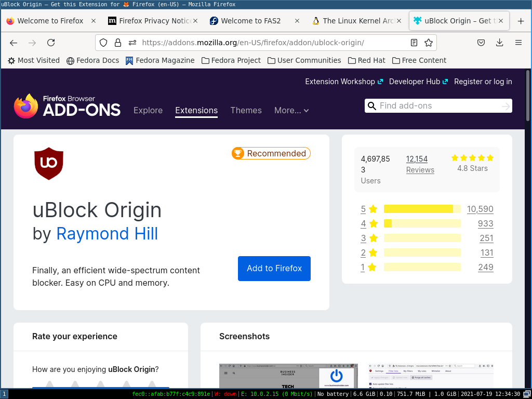Open the Fedora Docs bookmark
The height and width of the screenshot is (399, 532).
pos(92,60)
